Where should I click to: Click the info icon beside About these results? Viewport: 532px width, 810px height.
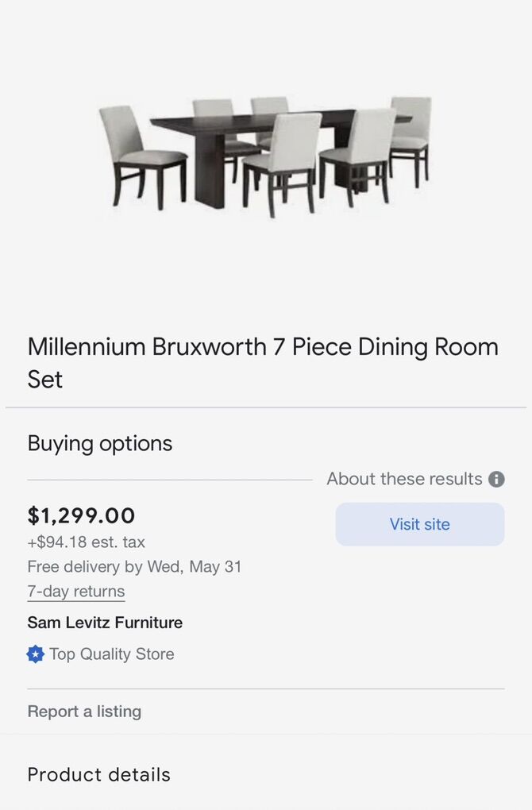[496, 480]
